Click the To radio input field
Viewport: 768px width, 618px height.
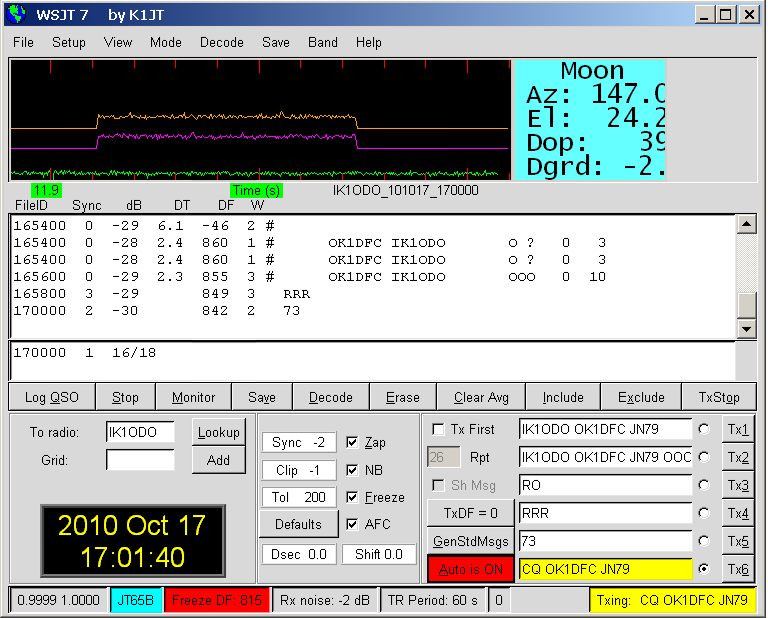pos(140,432)
